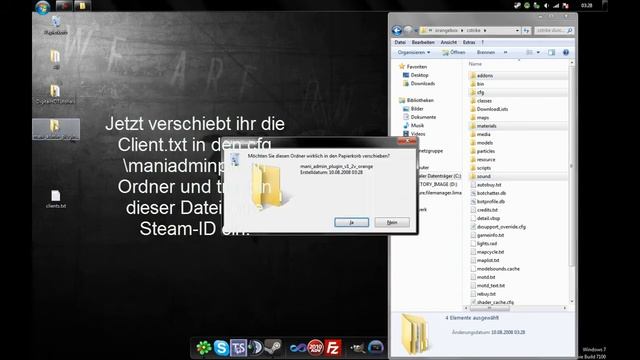The height and width of the screenshot is (360, 640).
Task: Select the highlighted mani_admin_plugin desktop folder
Action: 56,129
